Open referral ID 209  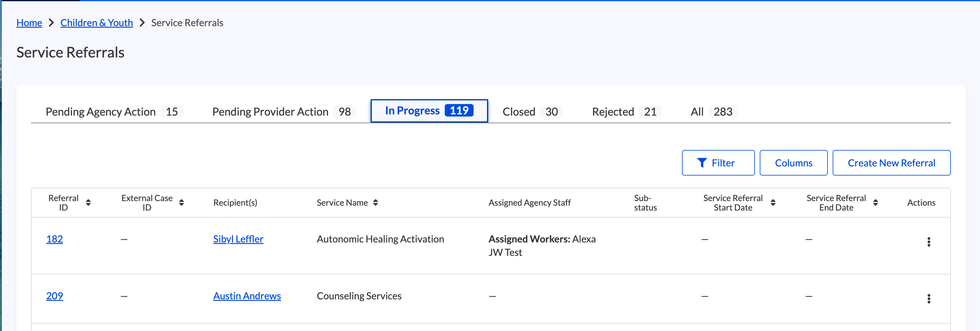click(54, 296)
